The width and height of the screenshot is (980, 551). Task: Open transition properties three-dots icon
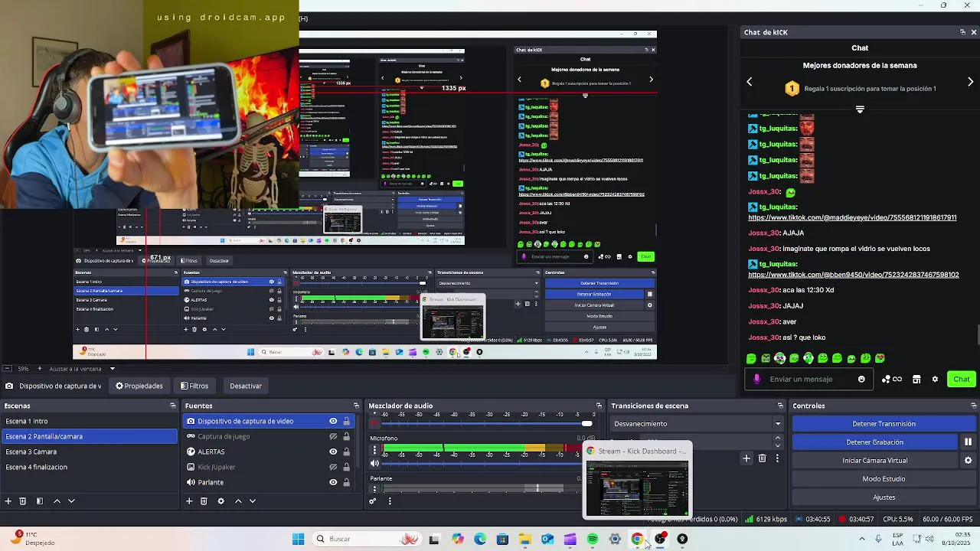(x=777, y=458)
